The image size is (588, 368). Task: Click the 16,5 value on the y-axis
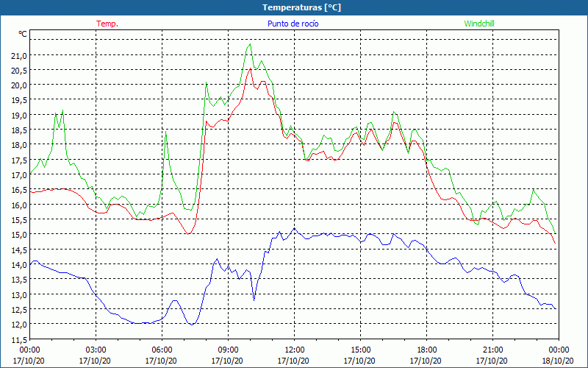(19, 190)
